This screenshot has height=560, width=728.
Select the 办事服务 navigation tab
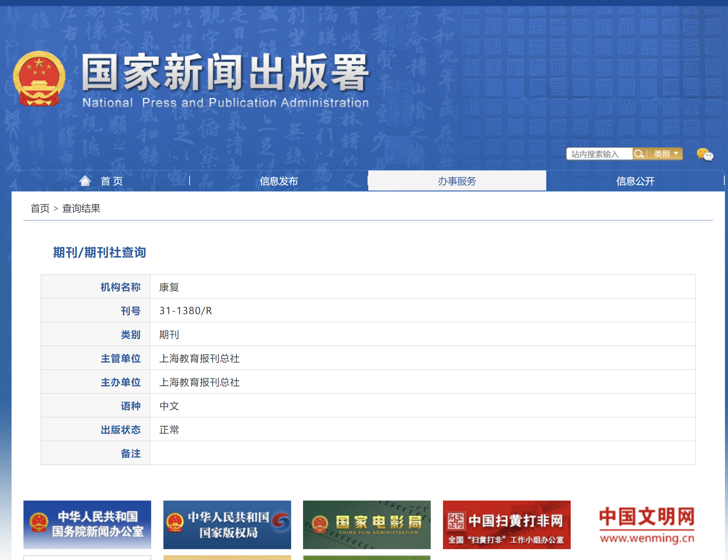coord(457,181)
